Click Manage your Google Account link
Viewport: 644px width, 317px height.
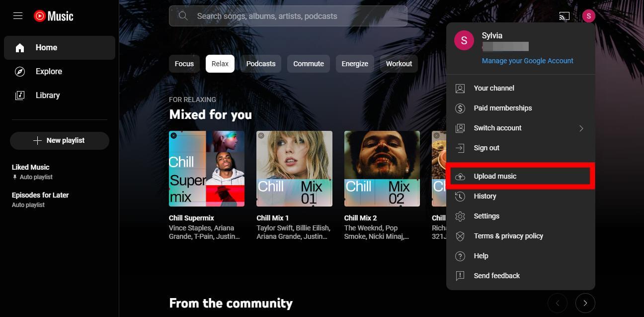click(528, 61)
